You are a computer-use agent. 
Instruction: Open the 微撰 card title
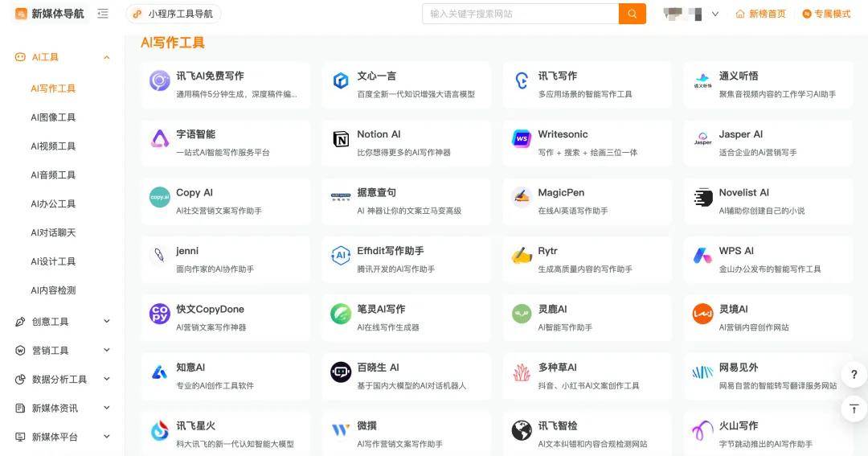(x=366, y=425)
